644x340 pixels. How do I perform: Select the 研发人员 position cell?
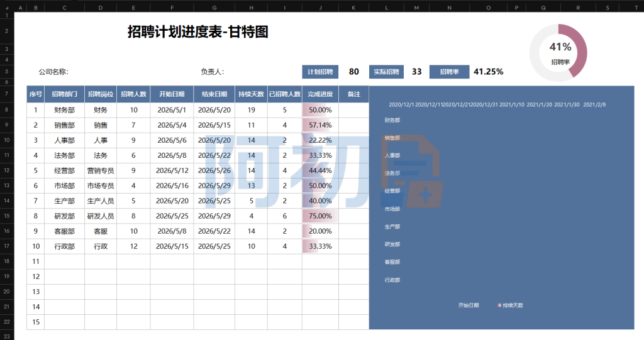click(x=101, y=216)
